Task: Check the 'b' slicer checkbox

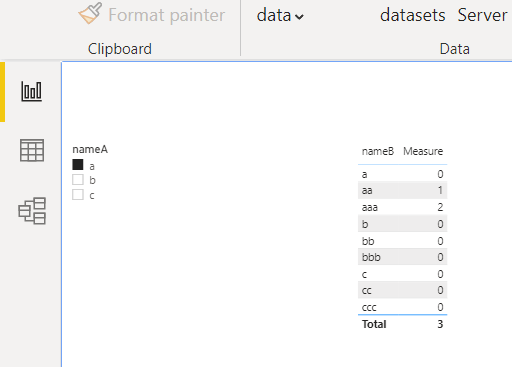Action: point(78,180)
